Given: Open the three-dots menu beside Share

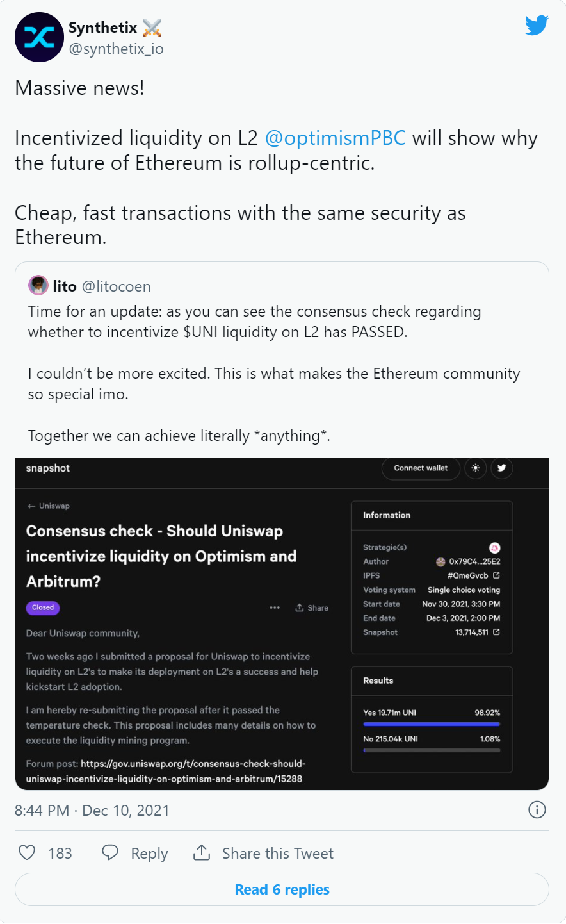Looking at the screenshot, I should point(275,607).
